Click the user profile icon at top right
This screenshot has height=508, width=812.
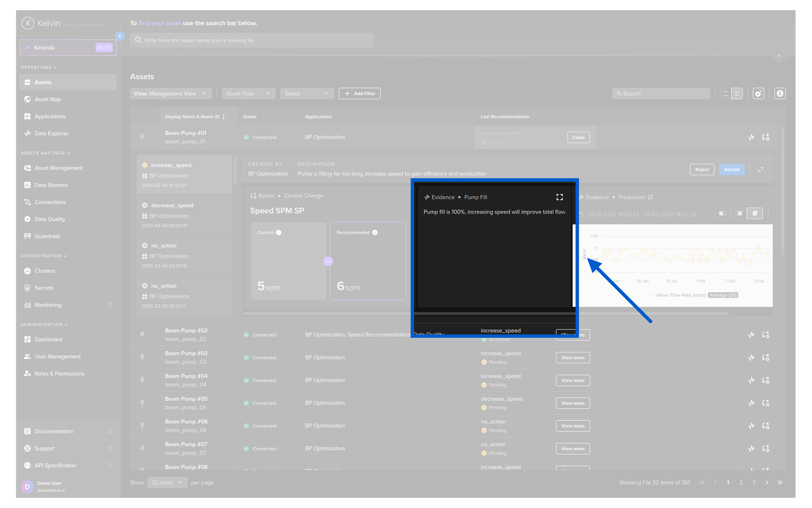click(x=780, y=94)
